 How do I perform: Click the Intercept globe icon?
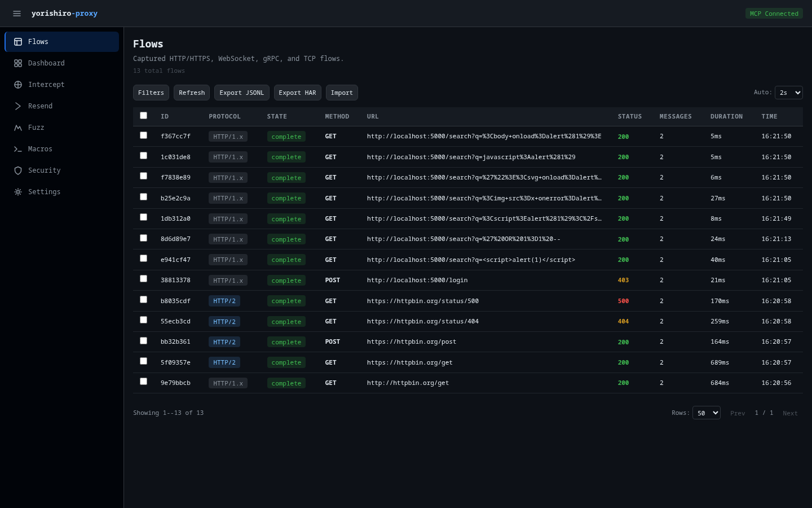[x=18, y=85]
